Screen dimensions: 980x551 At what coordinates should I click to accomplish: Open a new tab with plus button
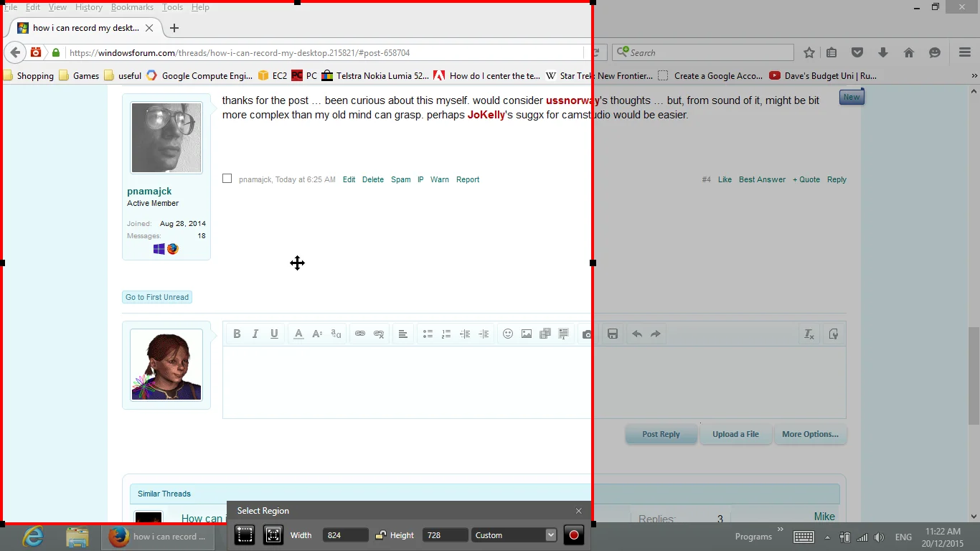coord(174,28)
